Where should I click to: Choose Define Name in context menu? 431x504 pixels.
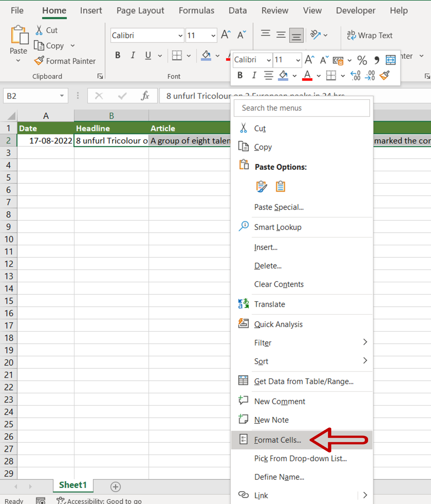point(302,477)
